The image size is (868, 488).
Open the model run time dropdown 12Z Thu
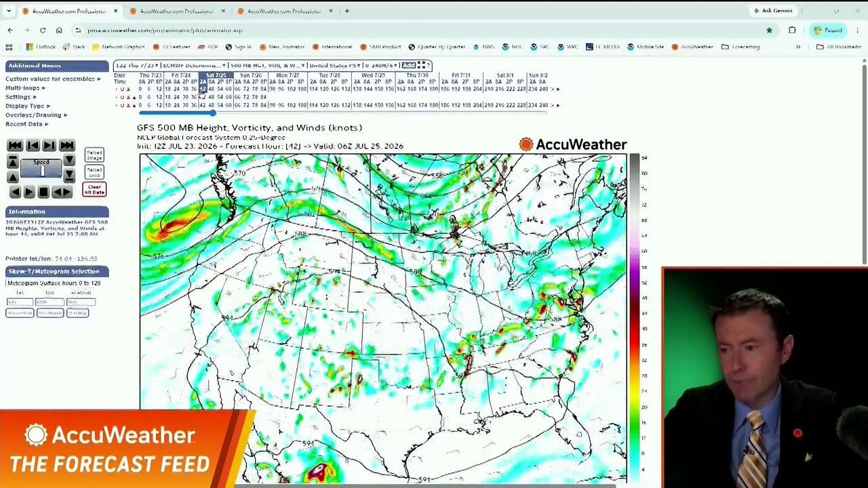(138, 66)
